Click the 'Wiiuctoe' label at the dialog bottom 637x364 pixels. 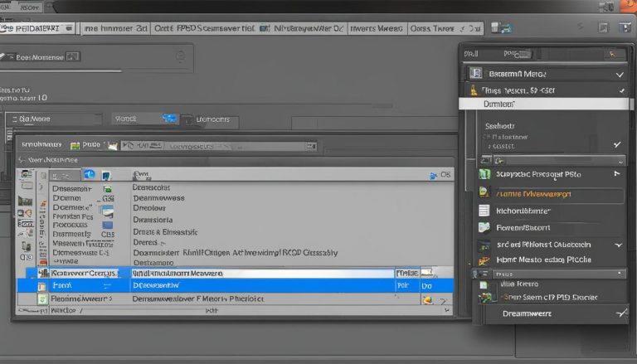coord(63,310)
